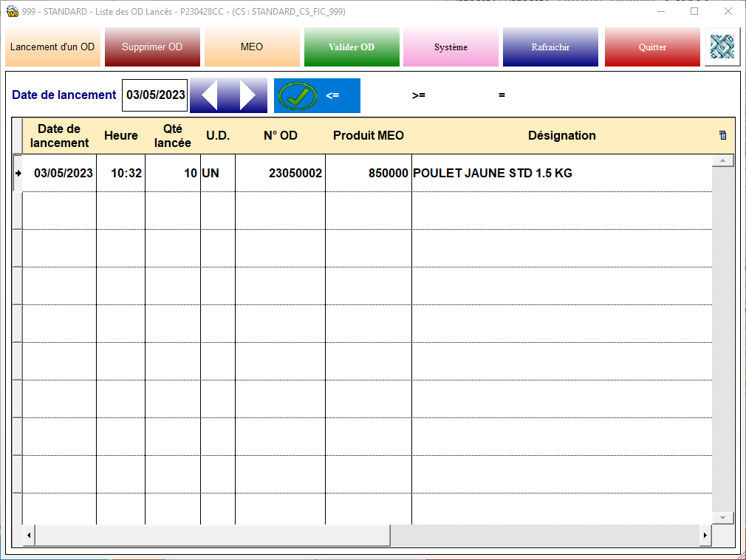Select the '>=' date filter option
The image size is (746, 560).
419,95
